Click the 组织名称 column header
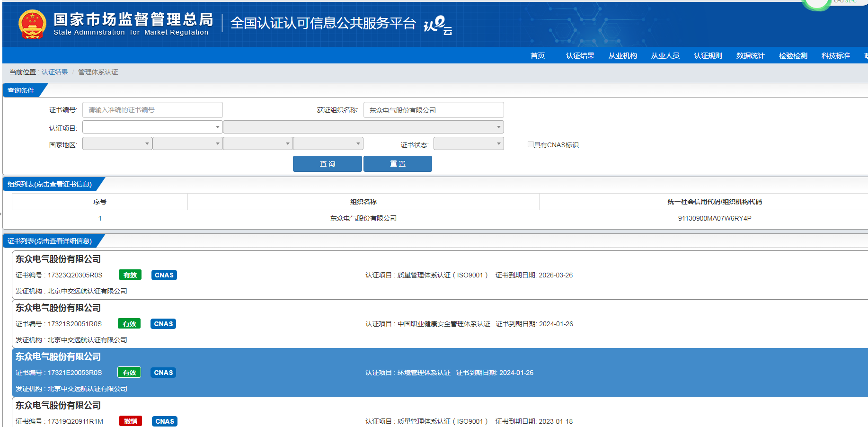Image resolution: width=868 pixels, height=427 pixels. pos(363,202)
